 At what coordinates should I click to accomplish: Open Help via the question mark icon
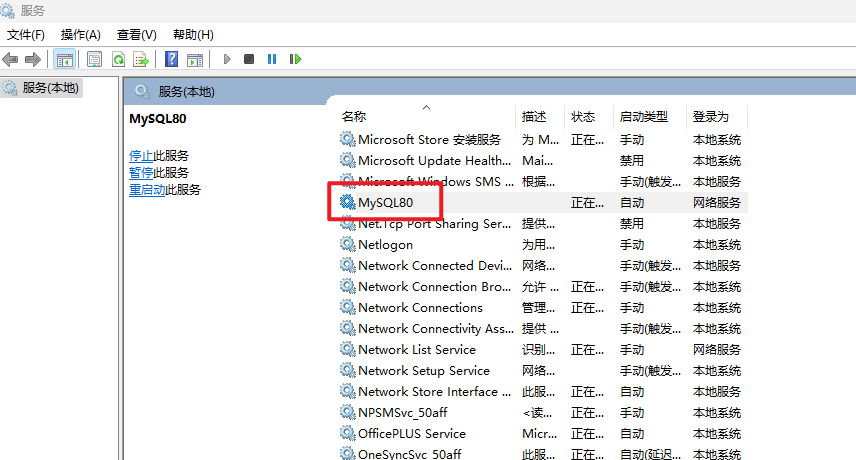[172, 59]
